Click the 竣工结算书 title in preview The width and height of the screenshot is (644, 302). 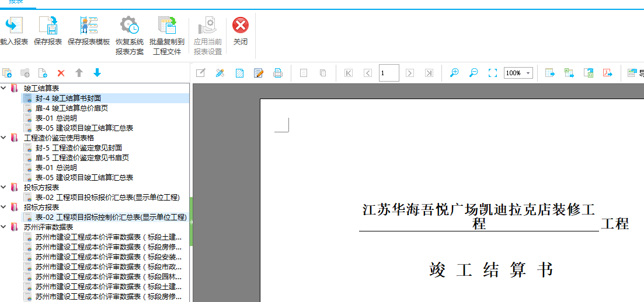click(491, 270)
